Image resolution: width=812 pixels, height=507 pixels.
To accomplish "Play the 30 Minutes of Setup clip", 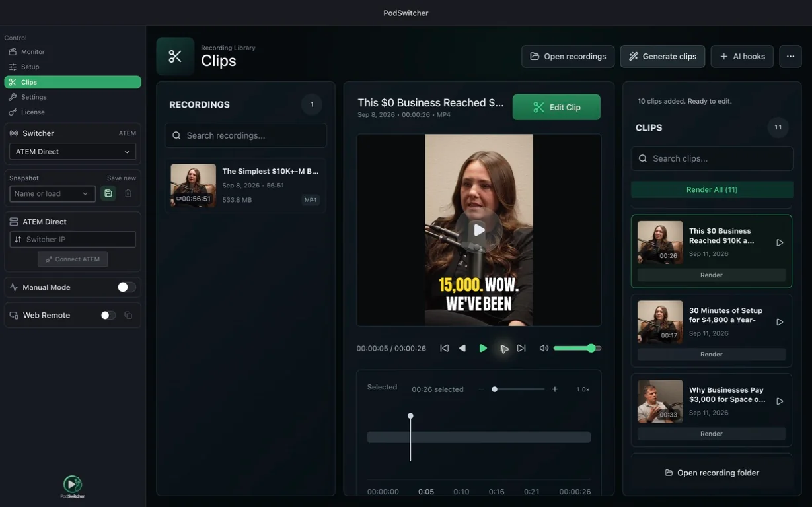I will (x=780, y=322).
